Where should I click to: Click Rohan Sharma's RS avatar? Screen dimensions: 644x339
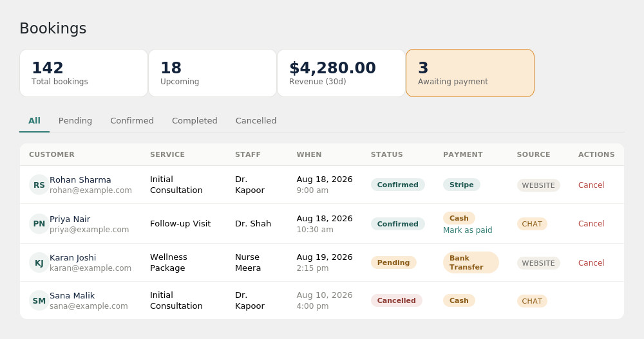39,185
